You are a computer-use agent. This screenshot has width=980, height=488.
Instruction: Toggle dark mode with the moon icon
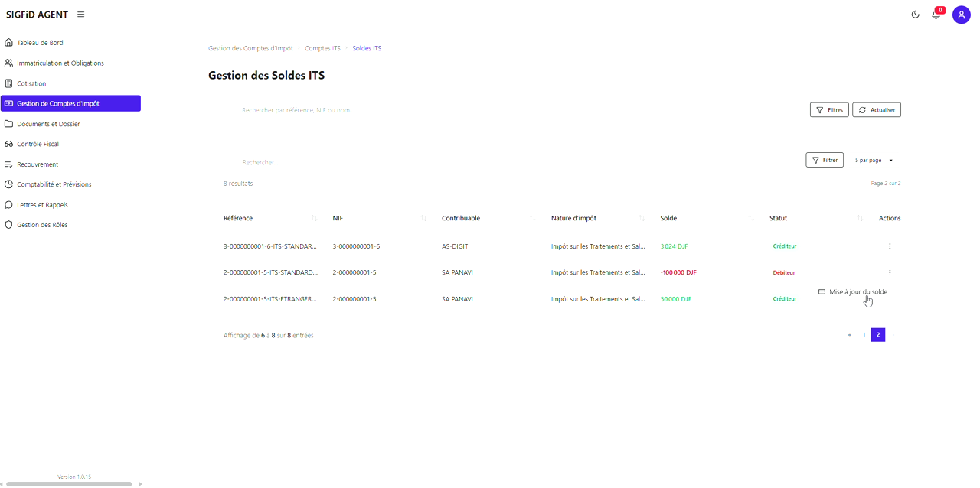[x=915, y=15]
